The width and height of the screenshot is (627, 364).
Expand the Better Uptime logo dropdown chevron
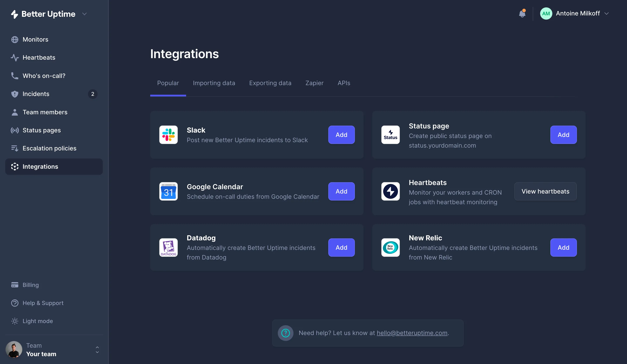point(85,14)
